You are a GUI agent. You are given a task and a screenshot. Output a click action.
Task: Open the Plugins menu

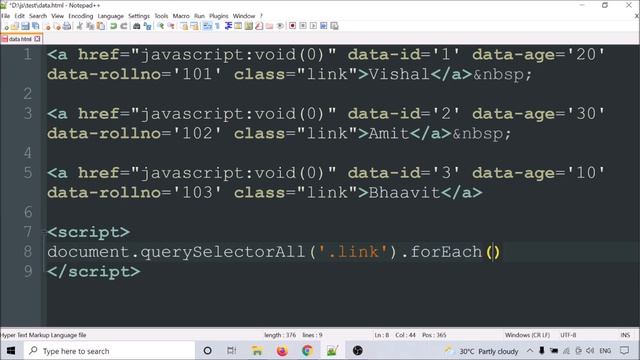[x=219, y=16]
